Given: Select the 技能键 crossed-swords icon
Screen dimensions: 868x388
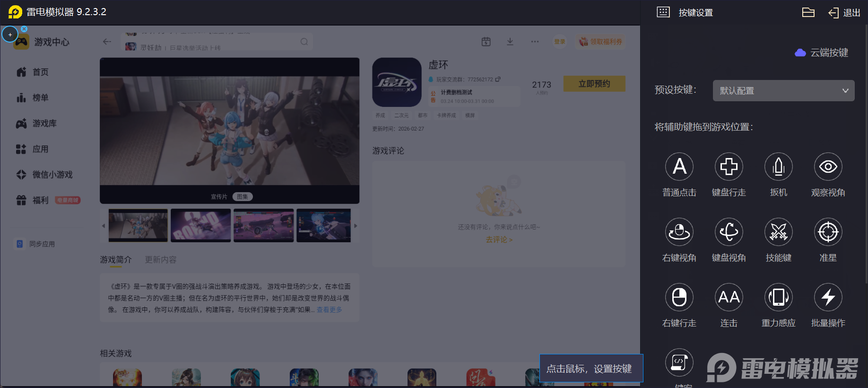Looking at the screenshot, I should [x=779, y=232].
